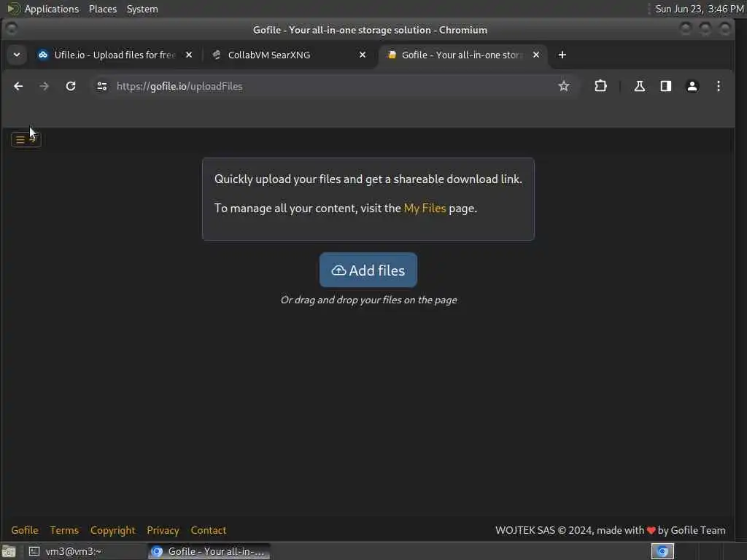This screenshot has height=560, width=747.
Task: Open the Copyright footer link
Action: (x=113, y=530)
